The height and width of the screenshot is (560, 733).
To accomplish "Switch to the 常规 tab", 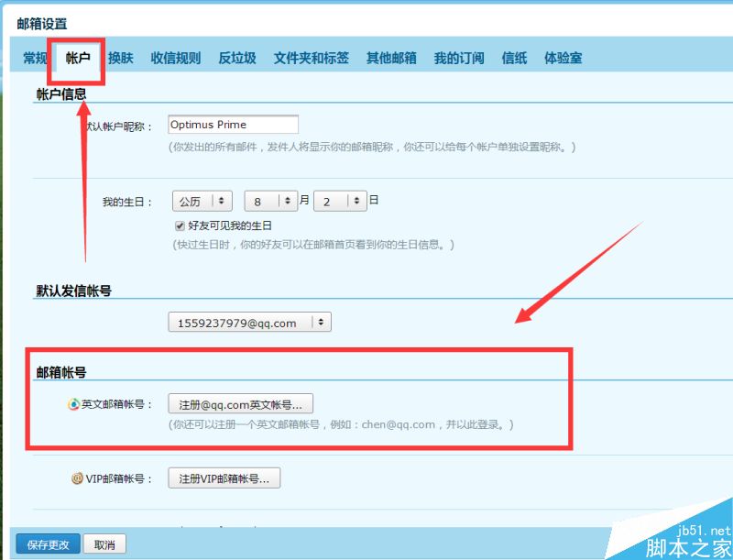I will coord(35,58).
